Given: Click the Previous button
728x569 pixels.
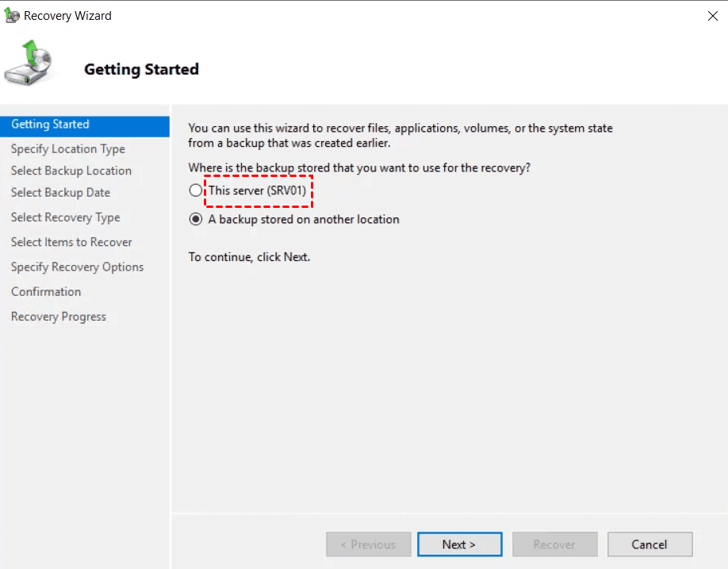Looking at the screenshot, I should coord(368,544).
